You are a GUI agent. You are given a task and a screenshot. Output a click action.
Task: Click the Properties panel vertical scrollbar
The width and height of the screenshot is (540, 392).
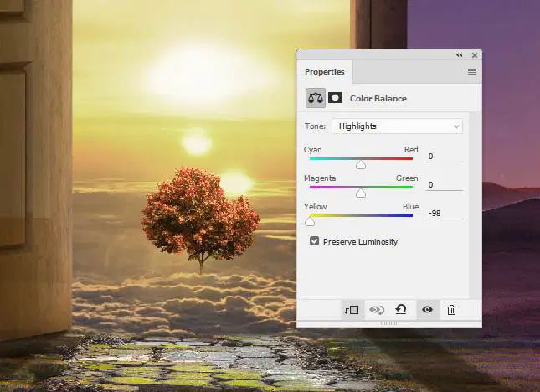coord(476,205)
